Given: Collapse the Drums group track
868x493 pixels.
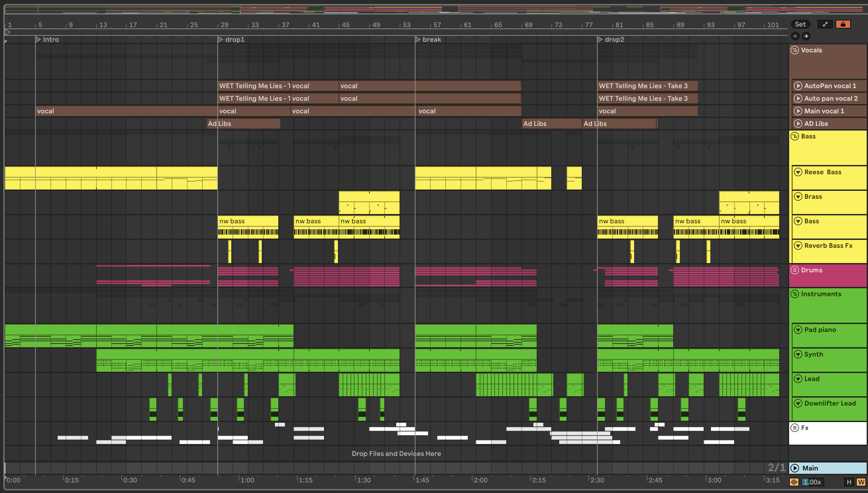Looking at the screenshot, I should coord(795,270).
